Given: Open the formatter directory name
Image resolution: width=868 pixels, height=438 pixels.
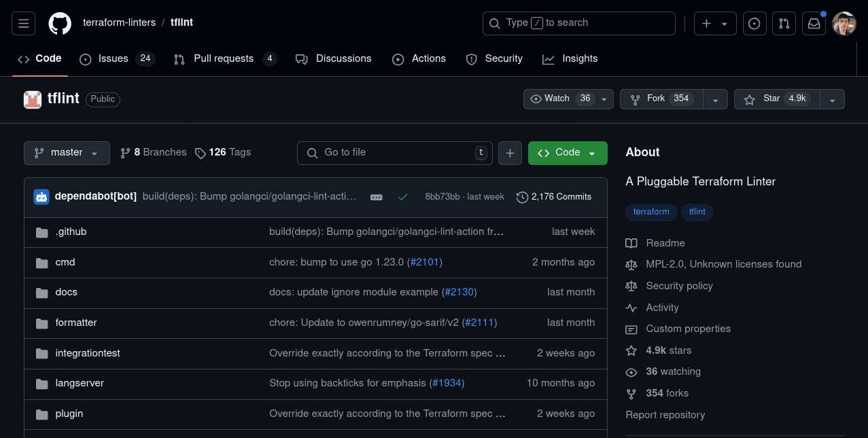Looking at the screenshot, I should coord(76,323).
